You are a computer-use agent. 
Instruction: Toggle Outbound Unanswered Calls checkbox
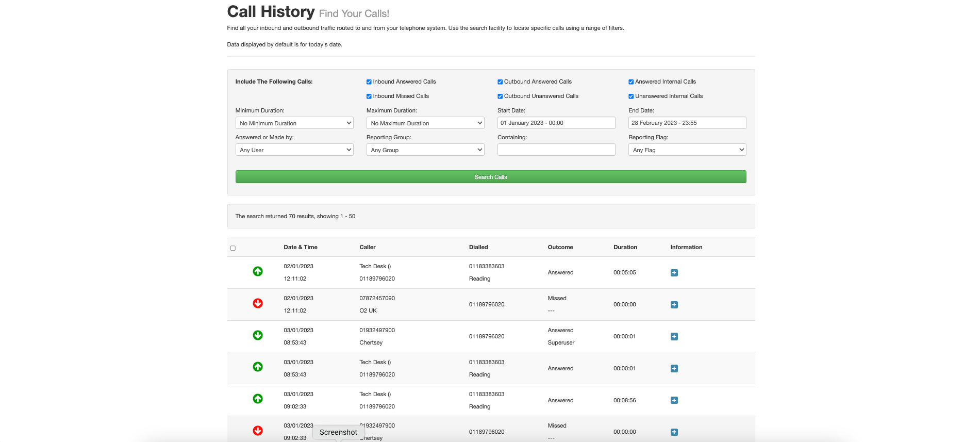coord(500,96)
